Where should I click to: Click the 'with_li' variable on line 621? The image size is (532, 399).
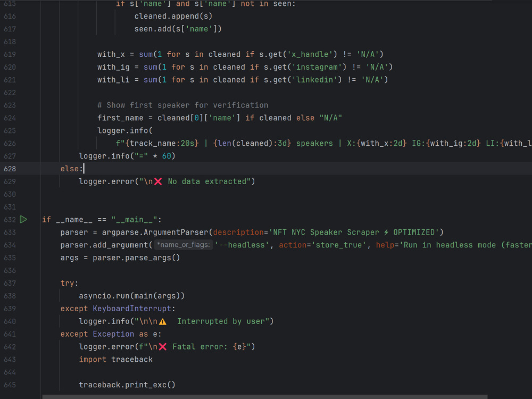pyautogui.click(x=113, y=80)
